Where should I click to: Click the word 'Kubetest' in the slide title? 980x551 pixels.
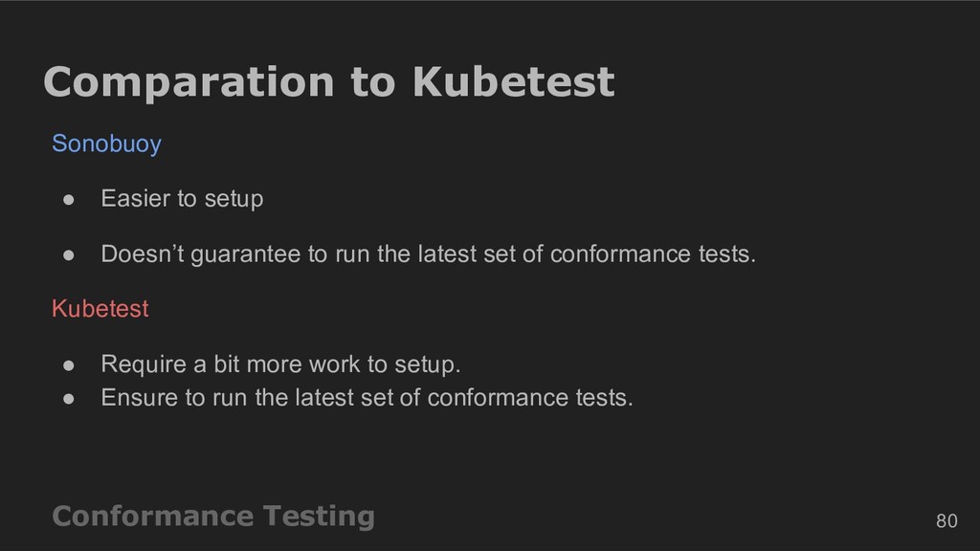[513, 82]
